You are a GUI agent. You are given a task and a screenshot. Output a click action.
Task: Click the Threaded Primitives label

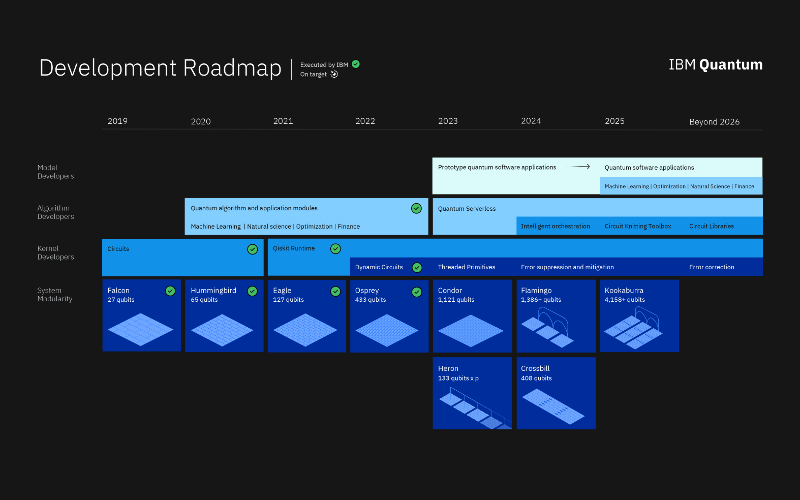coord(466,267)
